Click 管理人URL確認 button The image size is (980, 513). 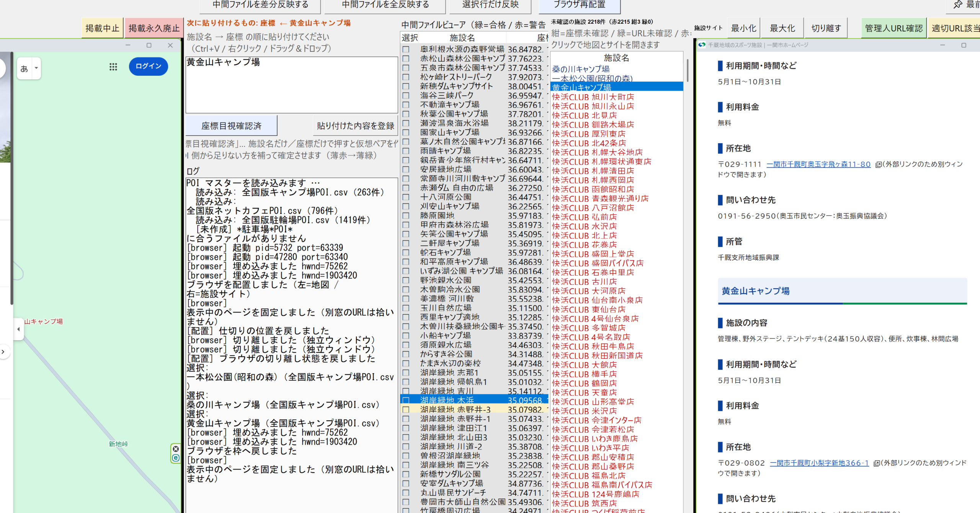[x=894, y=28]
